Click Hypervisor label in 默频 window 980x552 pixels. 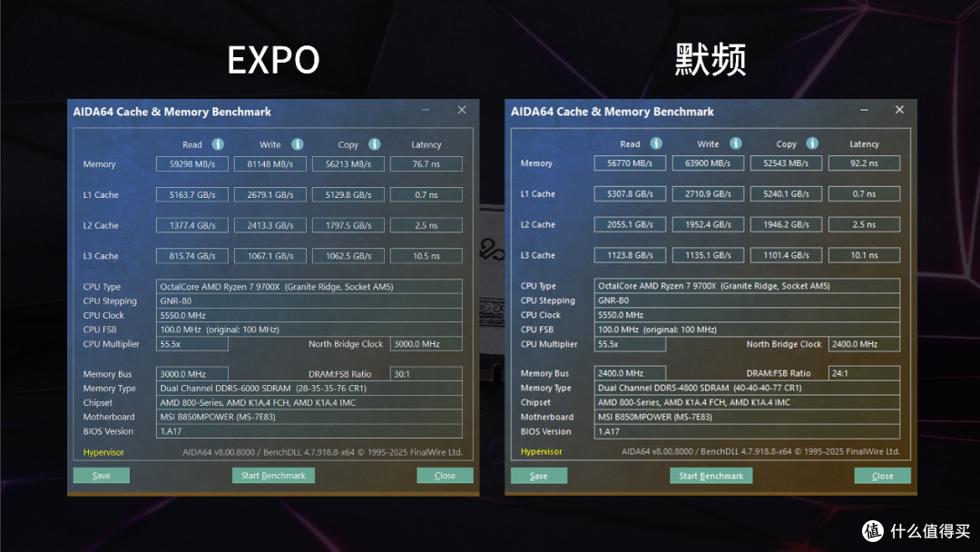click(x=541, y=451)
